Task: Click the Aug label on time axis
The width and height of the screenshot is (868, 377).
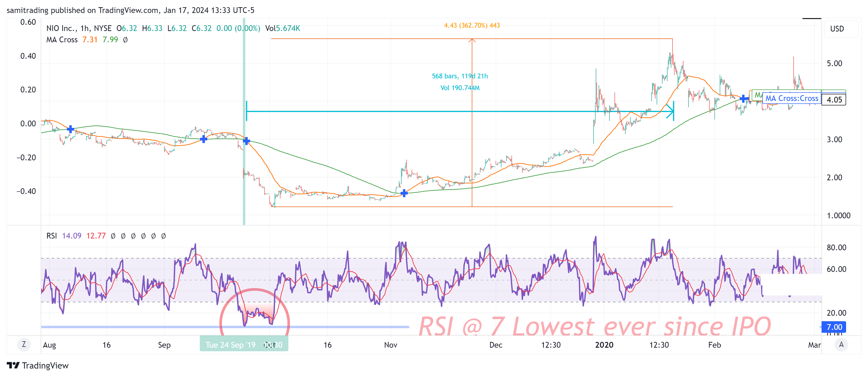Action: [x=50, y=345]
